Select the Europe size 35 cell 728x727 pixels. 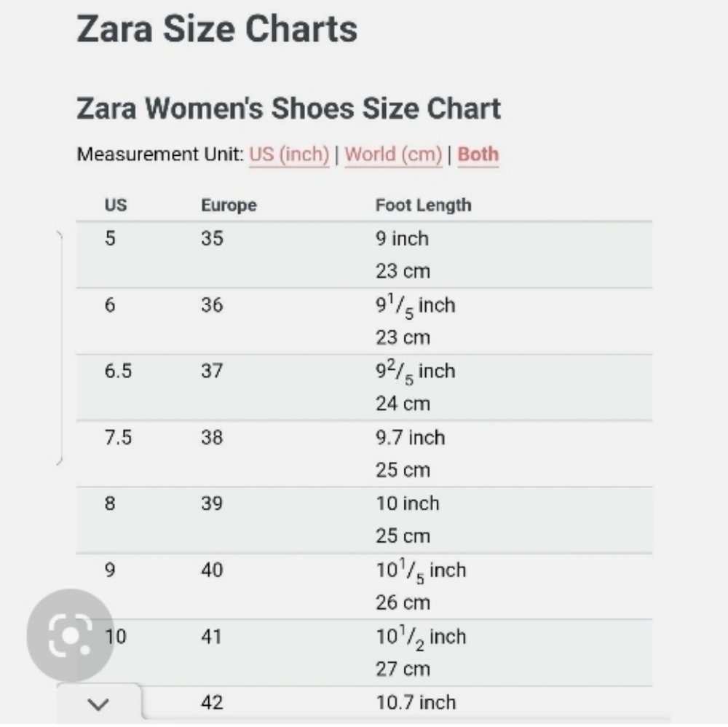coord(212,238)
